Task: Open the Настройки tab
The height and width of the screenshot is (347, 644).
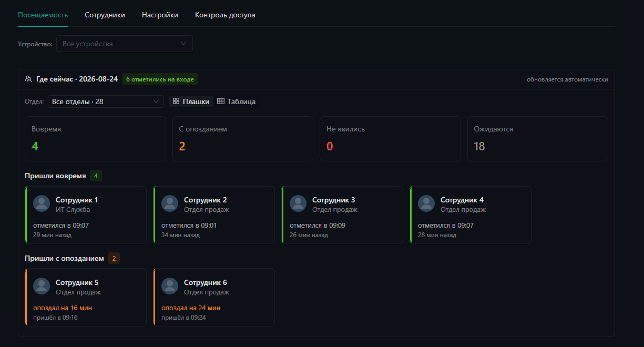Action: pos(160,15)
